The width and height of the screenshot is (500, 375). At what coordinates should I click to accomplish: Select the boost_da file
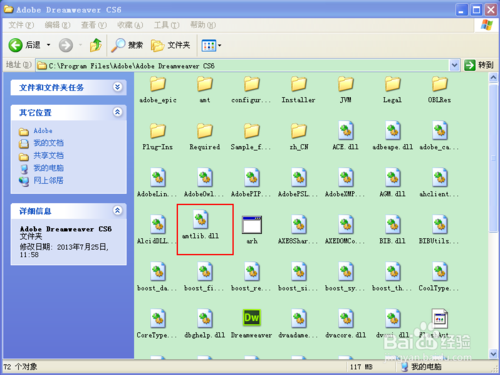coord(157,277)
